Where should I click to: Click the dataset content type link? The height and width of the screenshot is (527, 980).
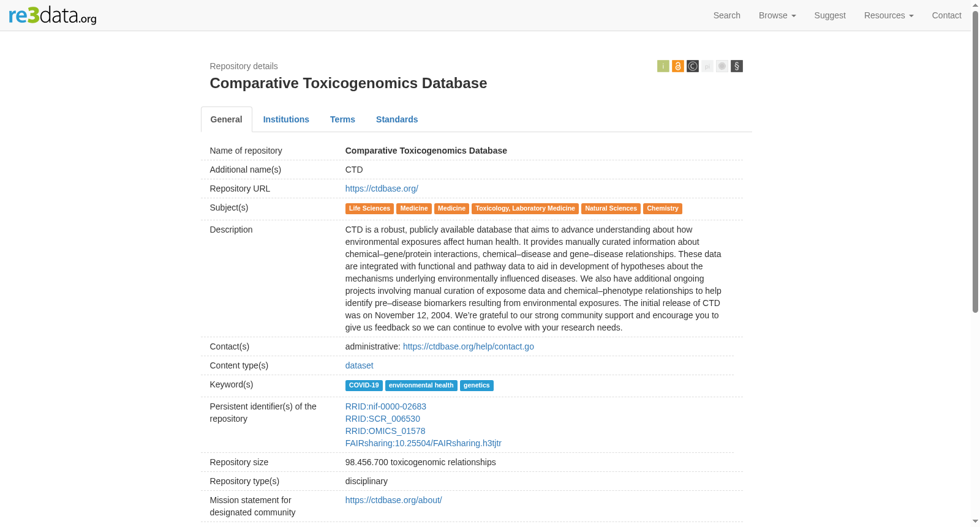click(359, 365)
